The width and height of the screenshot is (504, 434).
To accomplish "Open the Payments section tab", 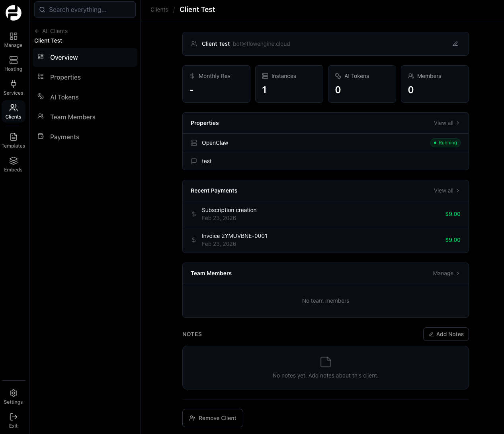I will pyautogui.click(x=64, y=137).
